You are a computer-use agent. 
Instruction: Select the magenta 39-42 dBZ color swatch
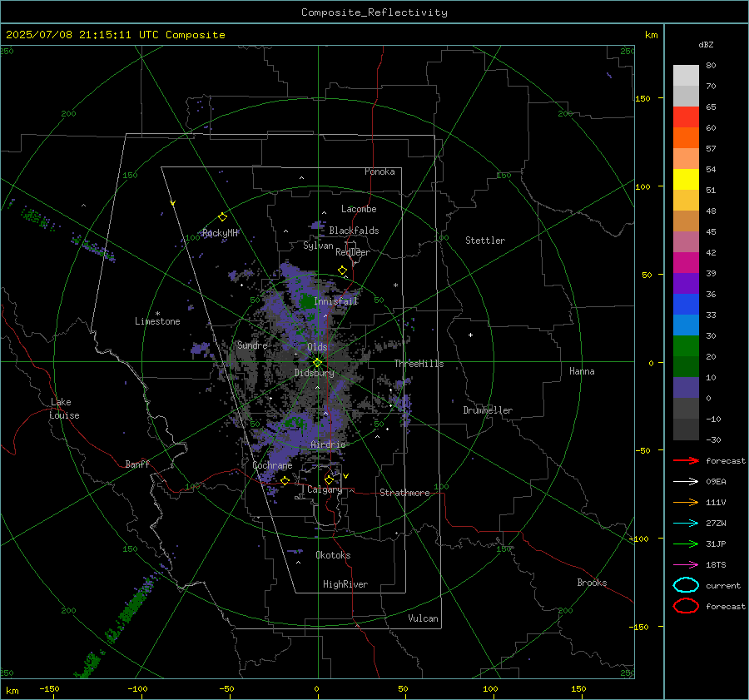pos(686,263)
